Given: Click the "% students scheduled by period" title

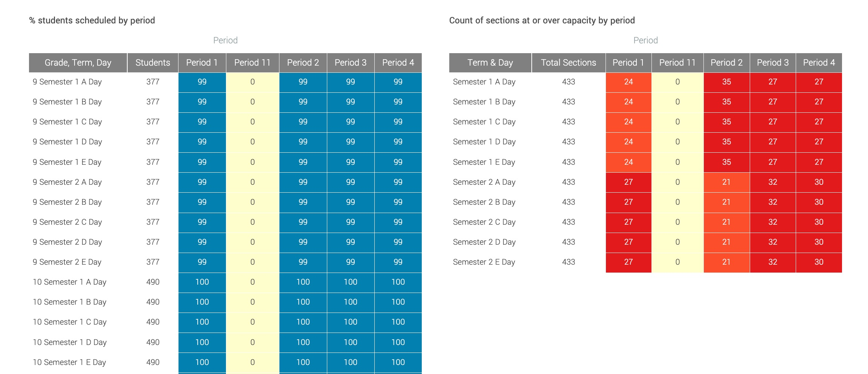Looking at the screenshot, I should pos(92,20).
